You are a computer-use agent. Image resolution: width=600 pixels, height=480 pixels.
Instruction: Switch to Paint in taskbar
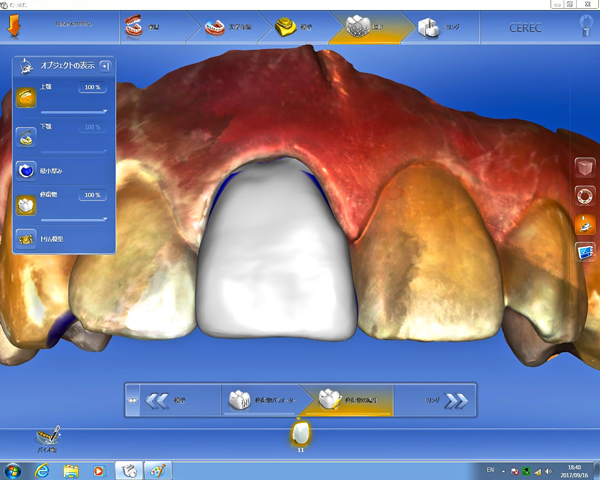[158, 471]
